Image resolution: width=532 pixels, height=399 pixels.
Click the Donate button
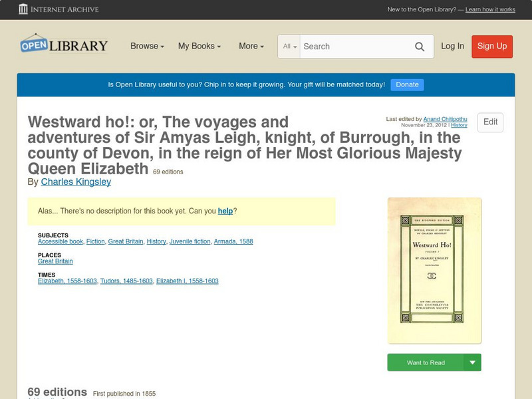click(x=407, y=84)
